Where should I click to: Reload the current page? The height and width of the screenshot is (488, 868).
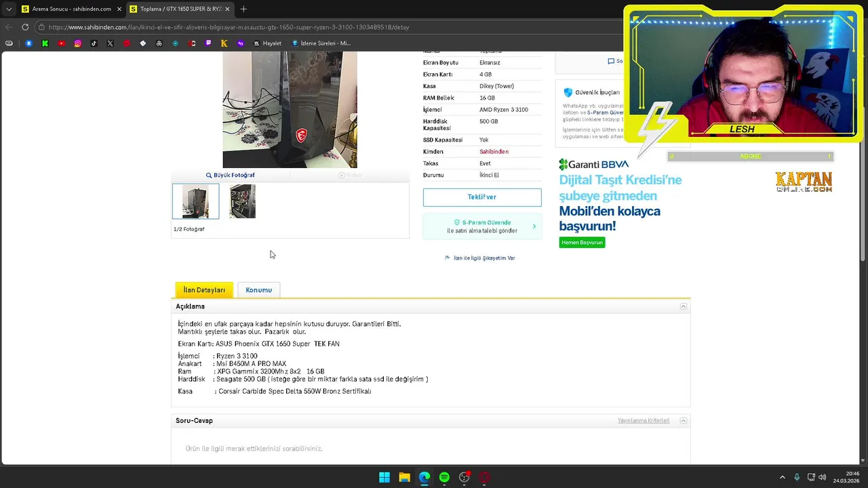click(25, 27)
